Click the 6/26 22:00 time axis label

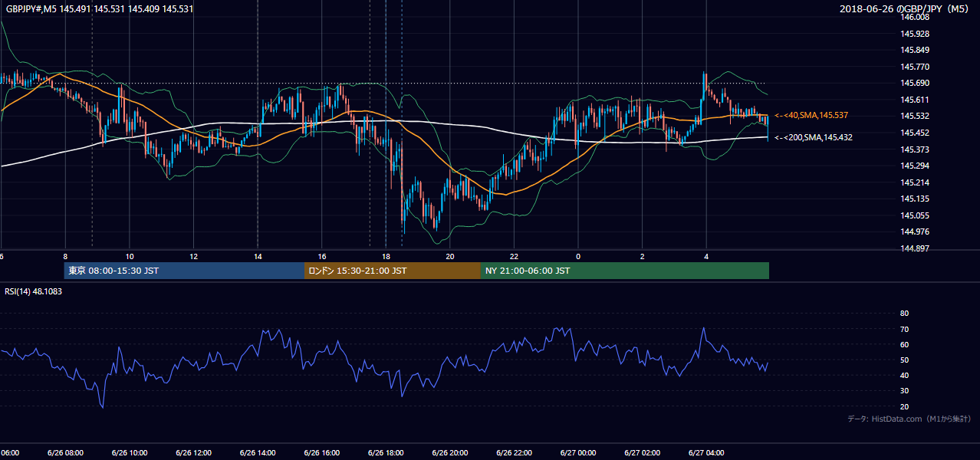515,453
